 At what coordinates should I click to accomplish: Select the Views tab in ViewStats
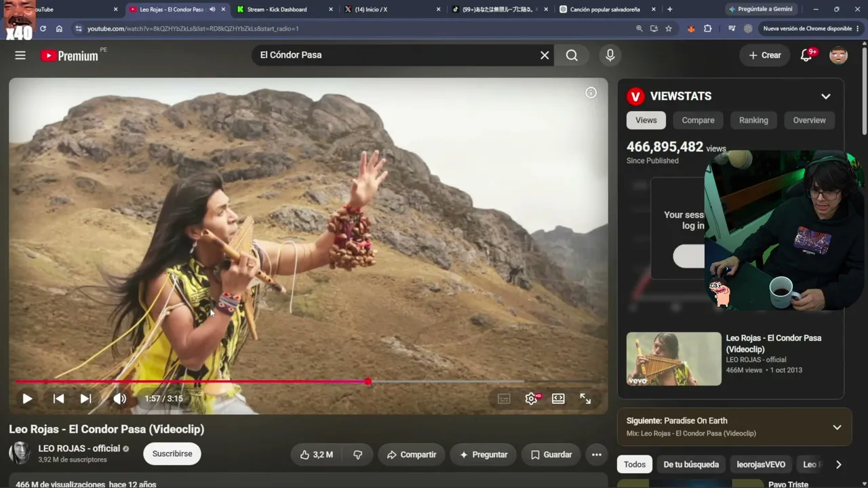point(646,120)
